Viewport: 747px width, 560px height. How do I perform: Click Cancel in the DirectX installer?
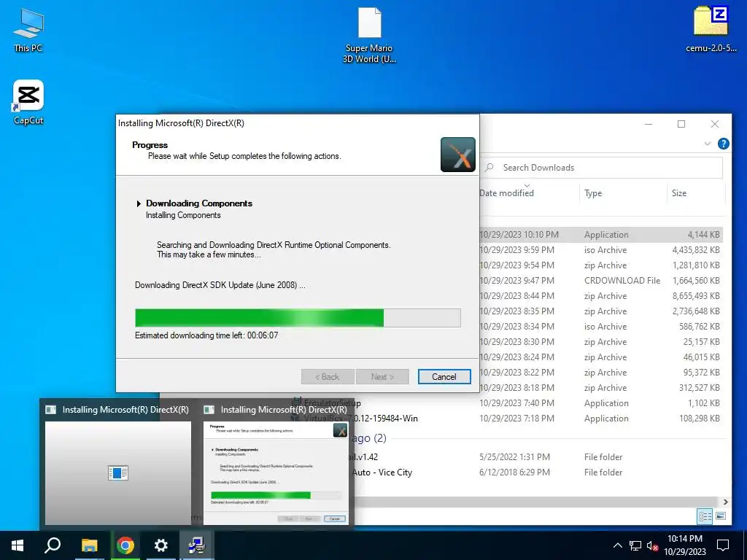(x=444, y=377)
